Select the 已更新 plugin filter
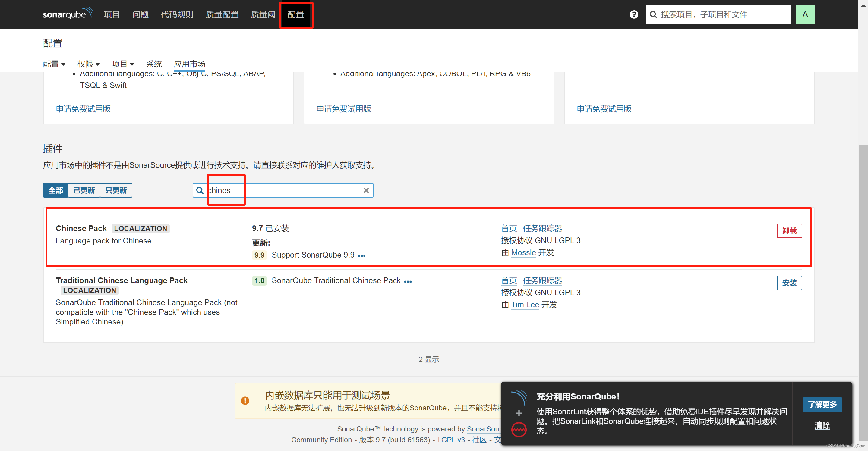 coord(84,190)
